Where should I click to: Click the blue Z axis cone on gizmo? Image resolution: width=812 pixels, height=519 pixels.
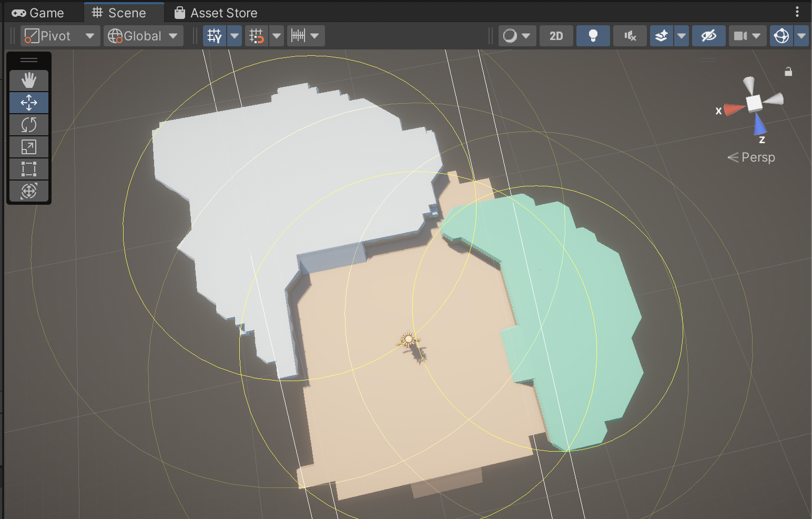(759, 125)
